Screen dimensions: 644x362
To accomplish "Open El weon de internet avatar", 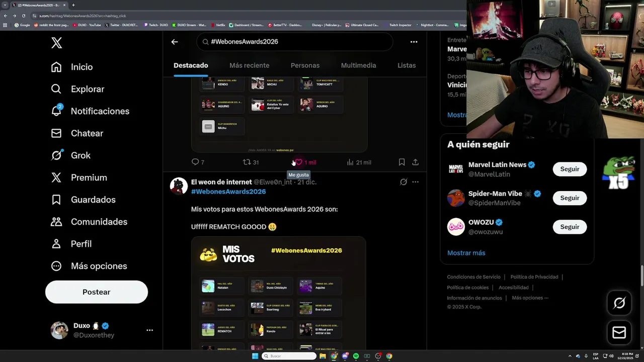I will 179,186.
